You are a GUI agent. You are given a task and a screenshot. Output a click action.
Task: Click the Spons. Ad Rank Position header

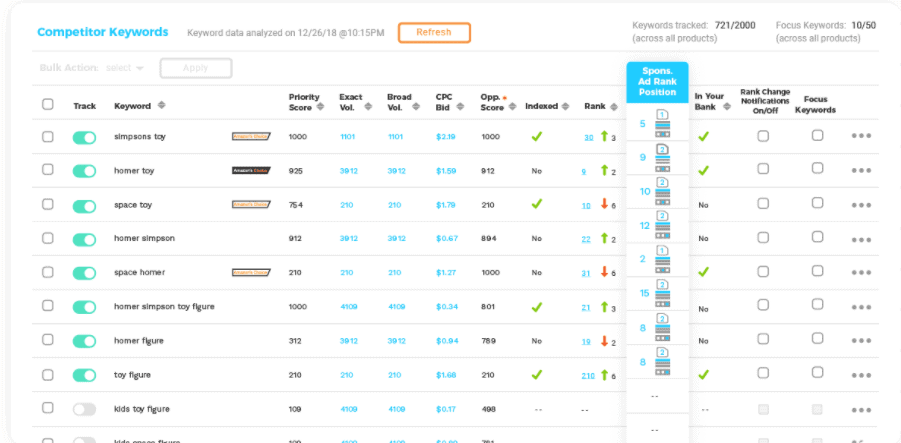(x=657, y=82)
